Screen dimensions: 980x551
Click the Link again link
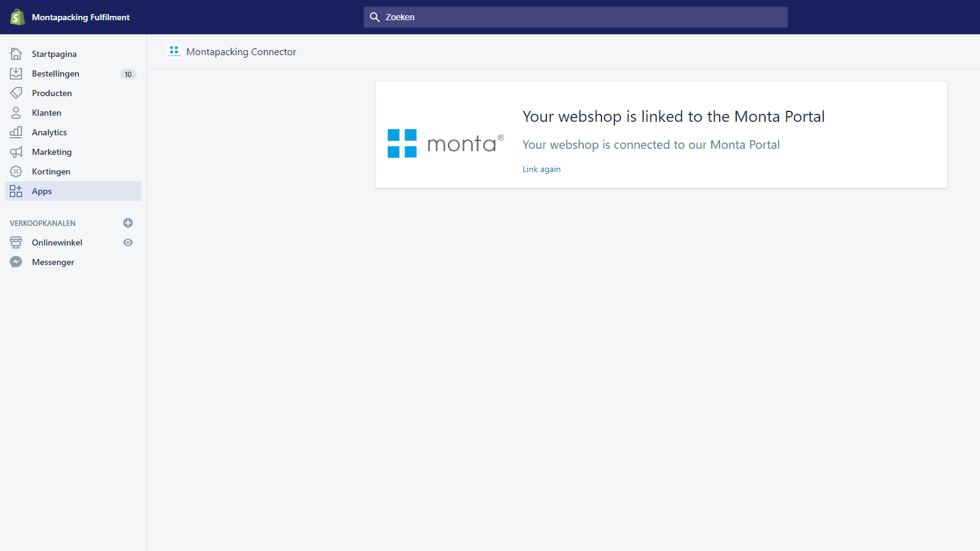point(541,169)
